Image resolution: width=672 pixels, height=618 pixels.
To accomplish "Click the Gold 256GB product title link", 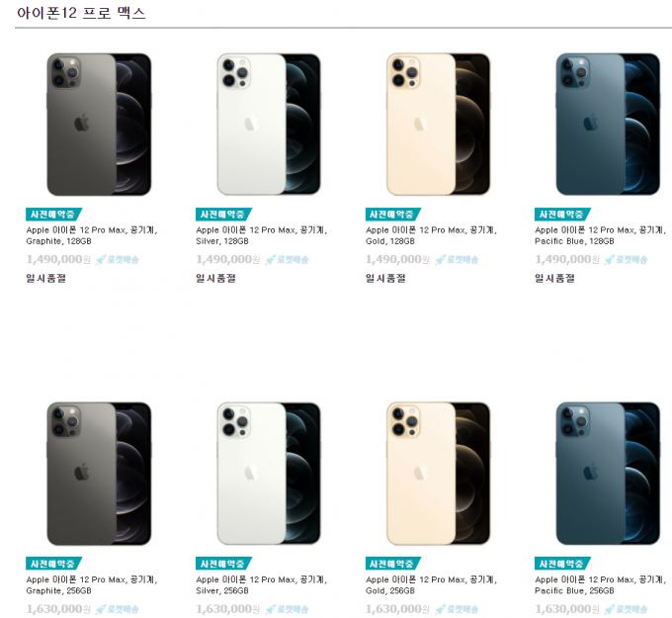I will [x=431, y=585].
